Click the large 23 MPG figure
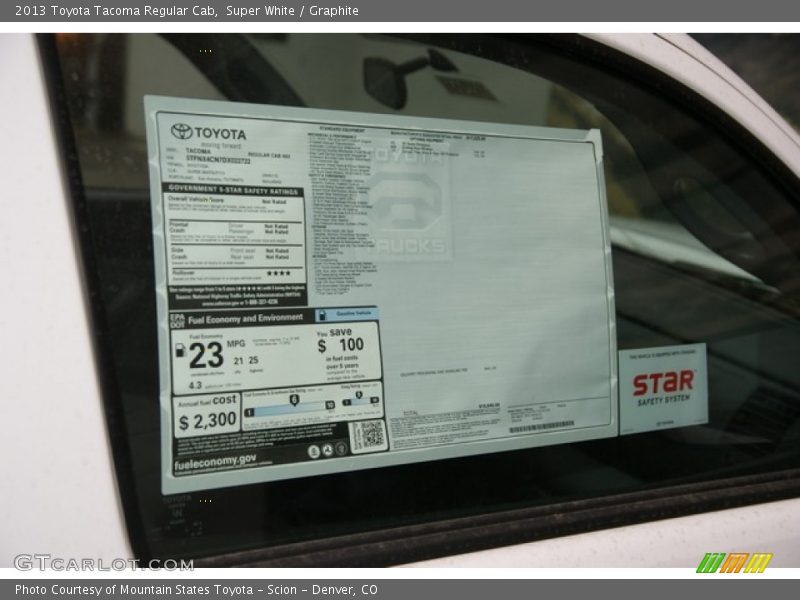 tap(206, 356)
